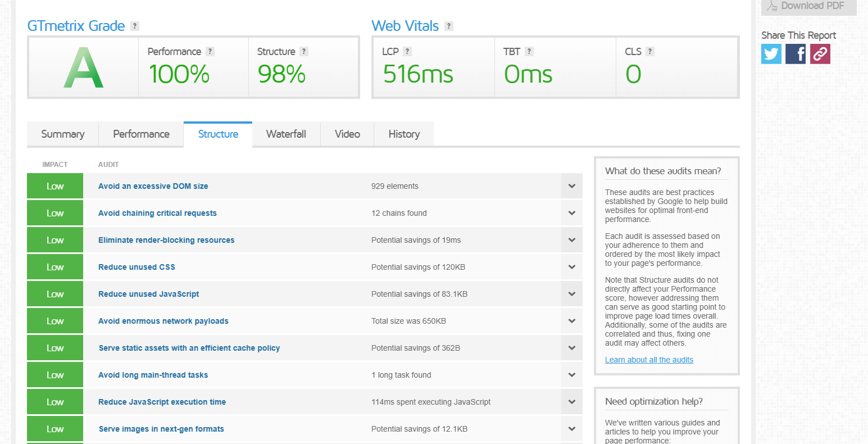Open help icon beside Performance score
The height and width of the screenshot is (444, 868).
click(210, 51)
